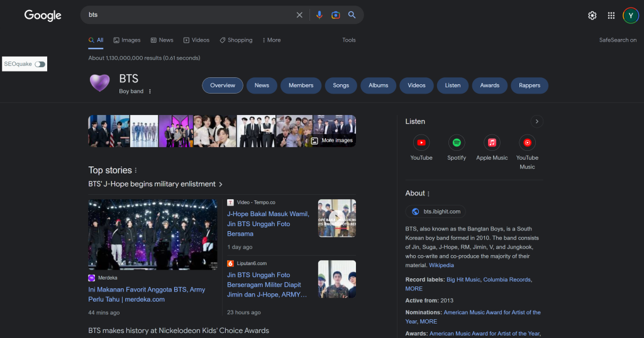Open SafeSearch on settings
Screen dimensions: 644x338
point(618,40)
